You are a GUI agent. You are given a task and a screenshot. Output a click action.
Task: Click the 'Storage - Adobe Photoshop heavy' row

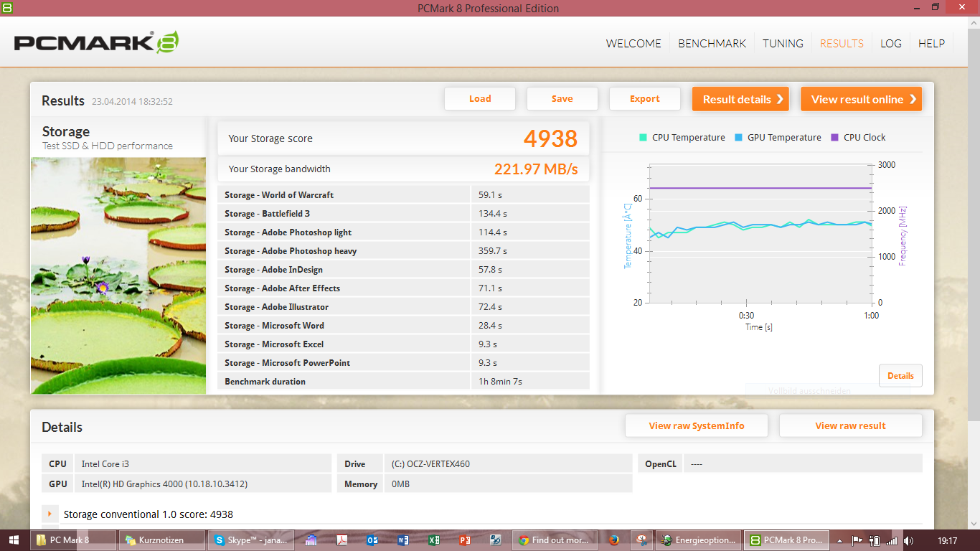click(403, 250)
